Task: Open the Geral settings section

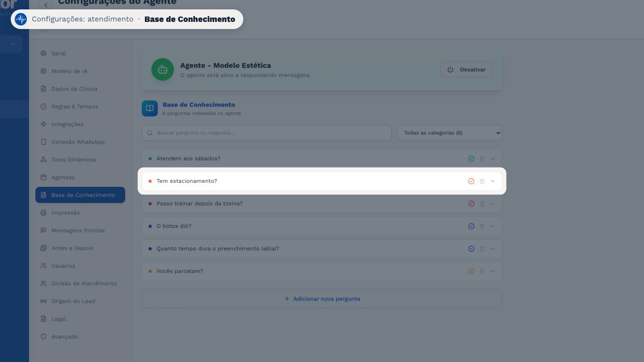Action: pos(80,53)
